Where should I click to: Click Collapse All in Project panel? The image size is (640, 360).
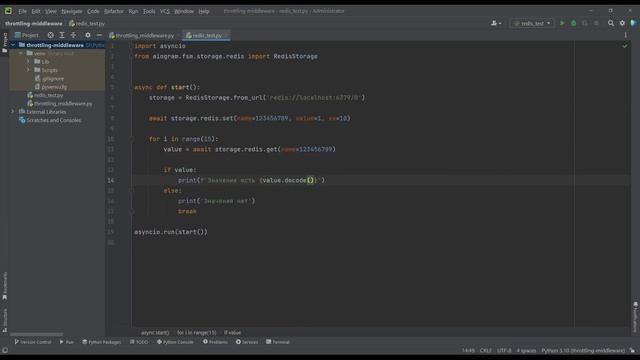point(73,35)
